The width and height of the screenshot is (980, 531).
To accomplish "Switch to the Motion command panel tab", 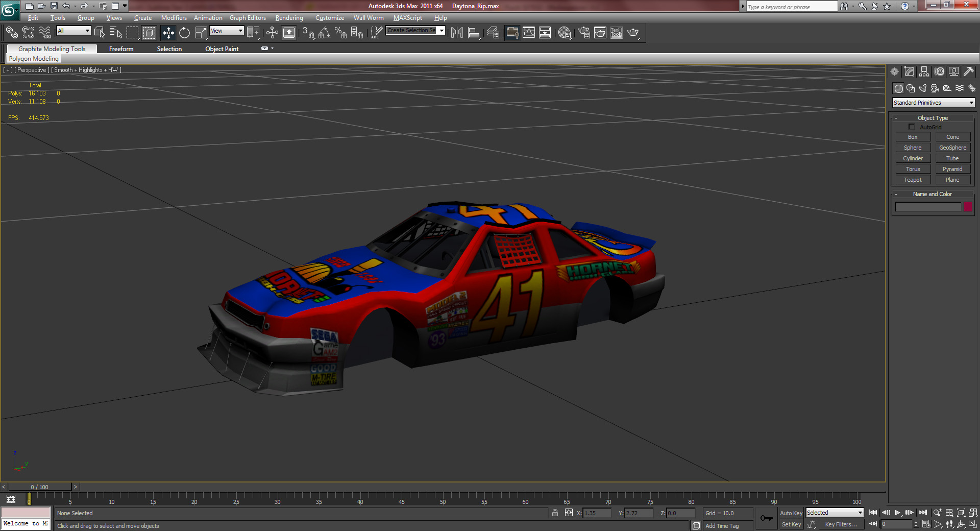I will (x=939, y=71).
